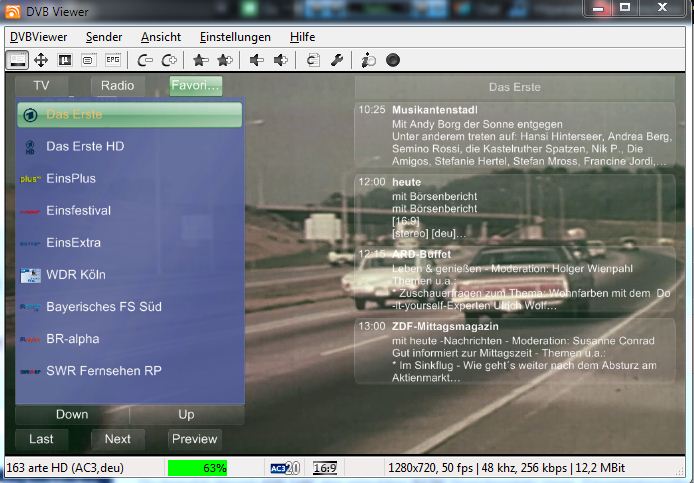694x483 pixels.
Task: Select SWR Fernsehen RP channel
Action: (130, 371)
